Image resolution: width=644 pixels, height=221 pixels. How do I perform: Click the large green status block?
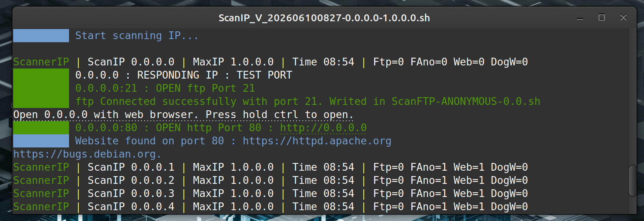[x=41, y=88]
